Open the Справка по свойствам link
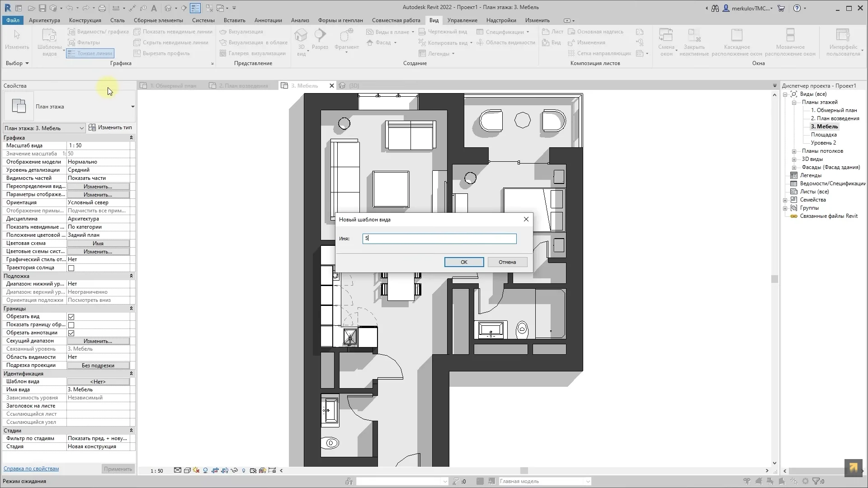The image size is (868, 488). 31,469
